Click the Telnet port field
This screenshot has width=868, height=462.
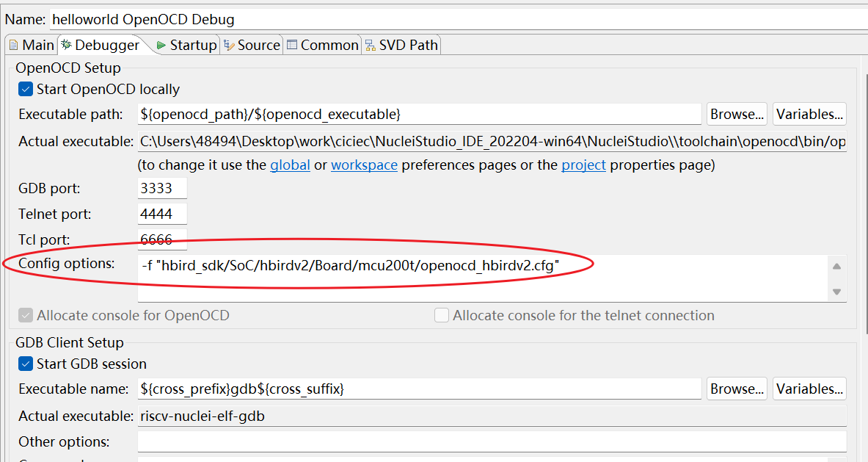162,214
